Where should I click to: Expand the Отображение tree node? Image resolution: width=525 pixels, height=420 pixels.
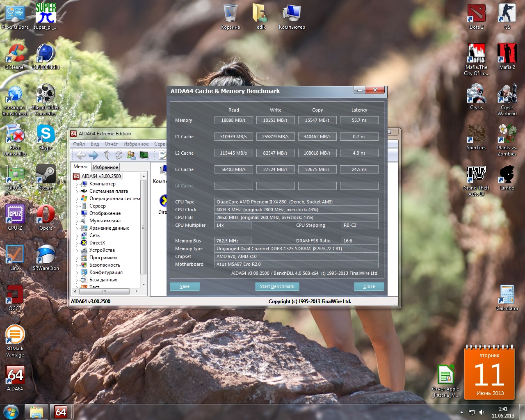[77, 214]
